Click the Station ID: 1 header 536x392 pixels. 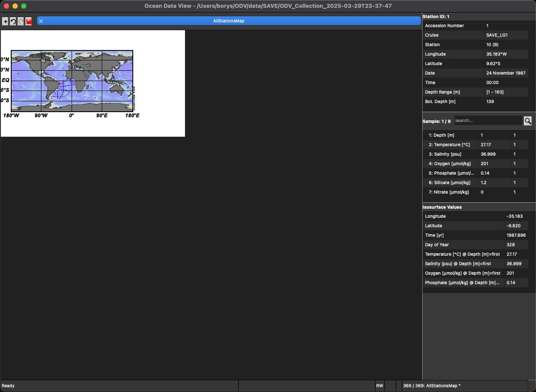pos(436,16)
